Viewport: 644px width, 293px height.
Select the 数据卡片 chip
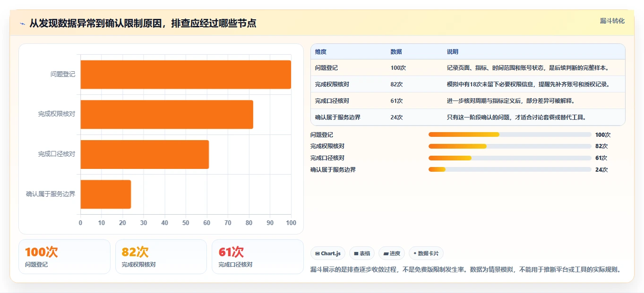point(426,253)
